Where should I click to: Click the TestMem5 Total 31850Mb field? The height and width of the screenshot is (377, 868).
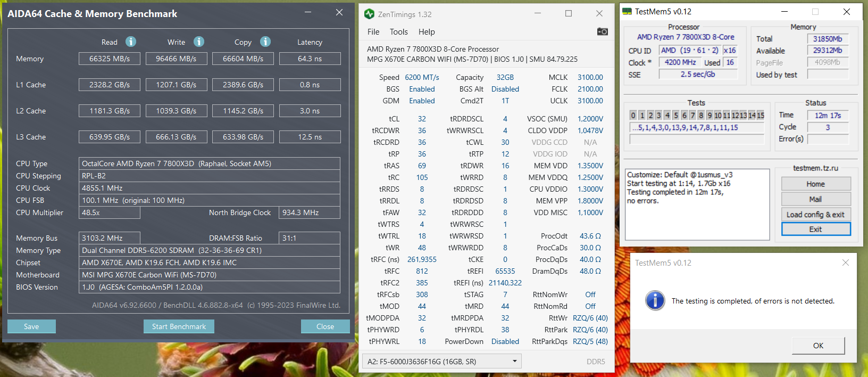[828, 39]
